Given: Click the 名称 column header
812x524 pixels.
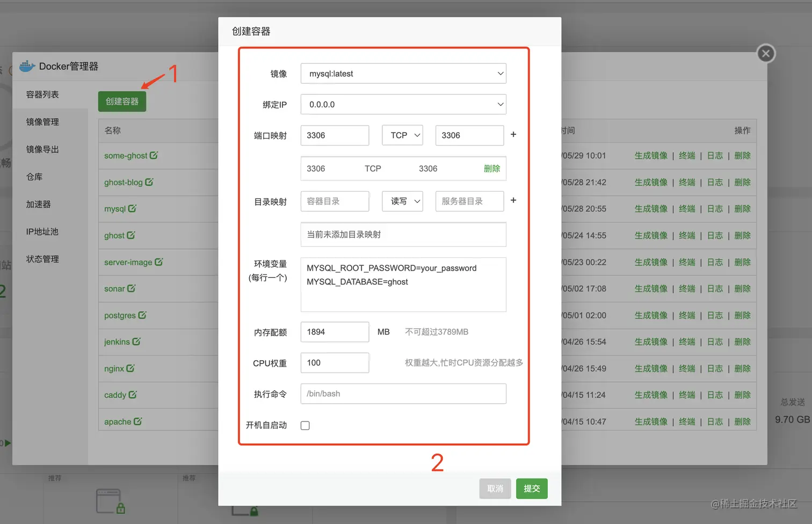Looking at the screenshot, I should [113, 130].
